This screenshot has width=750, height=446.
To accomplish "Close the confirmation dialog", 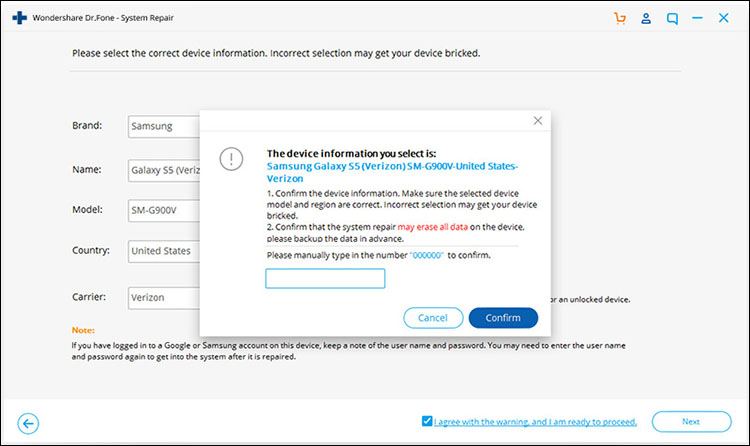I will tap(538, 121).
